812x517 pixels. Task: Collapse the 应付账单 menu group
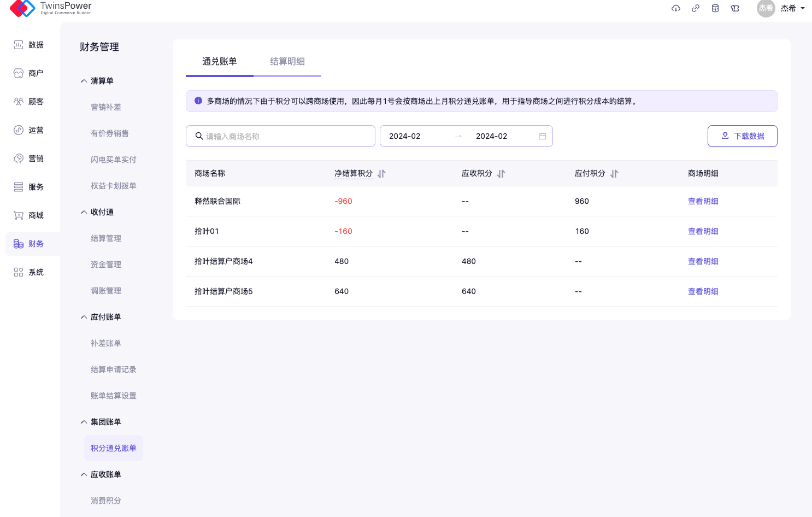(x=84, y=317)
